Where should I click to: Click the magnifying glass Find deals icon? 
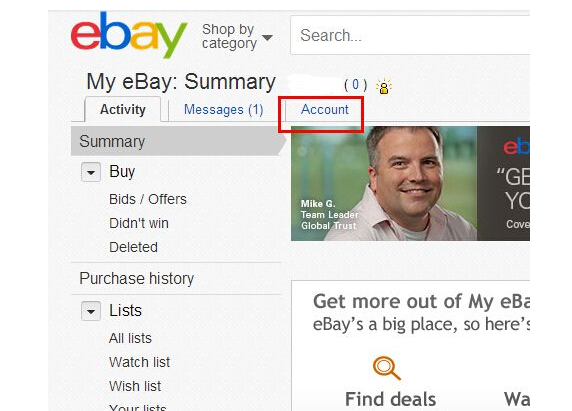point(386,368)
